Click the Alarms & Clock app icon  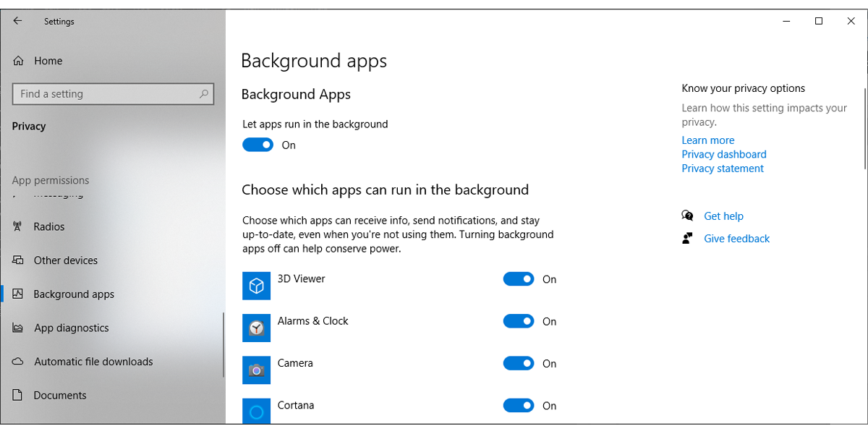click(256, 328)
